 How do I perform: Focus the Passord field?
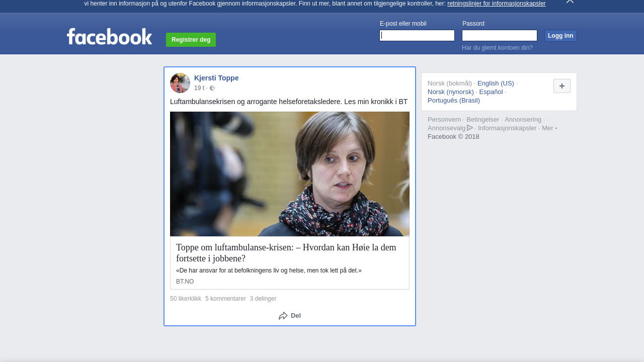click(500, 35)
